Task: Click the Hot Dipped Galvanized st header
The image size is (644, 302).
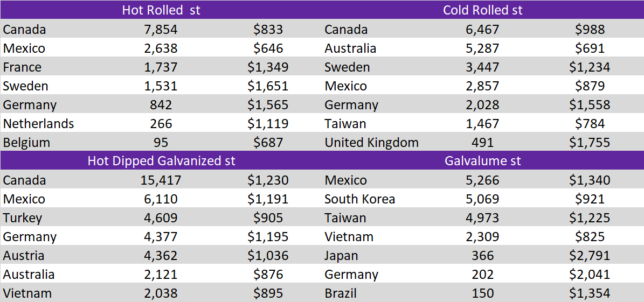Action: point(161,161)
